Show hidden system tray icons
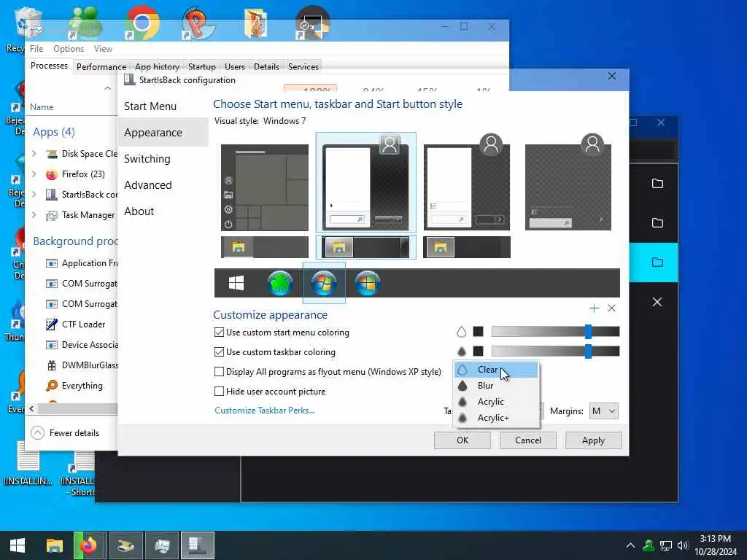Image resolution: width=747 pixels, height=560 pixels. [630, 545]
